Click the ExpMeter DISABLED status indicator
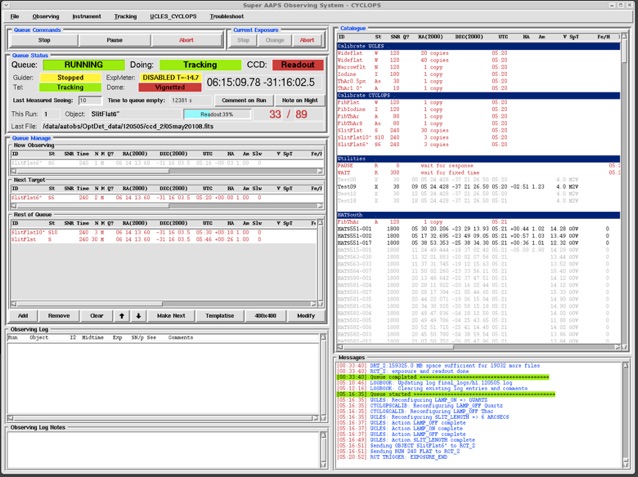Image resolution: width=638 pixels, height=477 pixels. [x=170, y=77]
